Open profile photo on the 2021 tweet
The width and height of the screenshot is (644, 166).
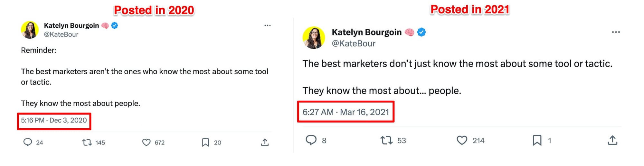coord(314,38)
